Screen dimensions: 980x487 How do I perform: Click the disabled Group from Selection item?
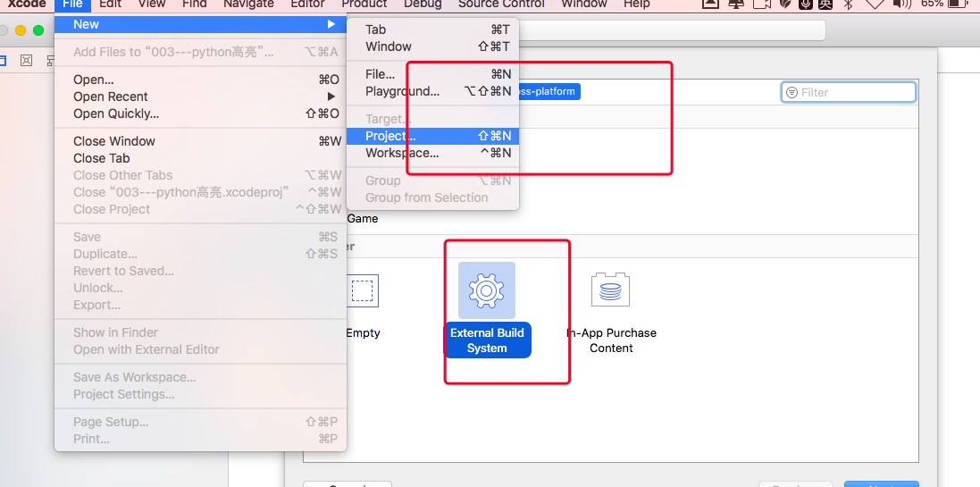432,197
